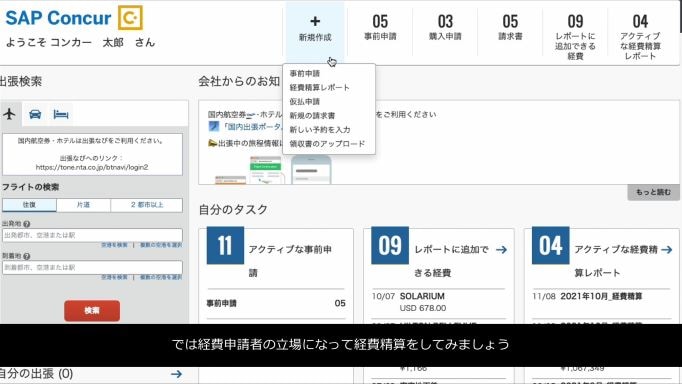Click the red 検索 search button
This screenshot has width=682, height=384.
tap(92, 311)
